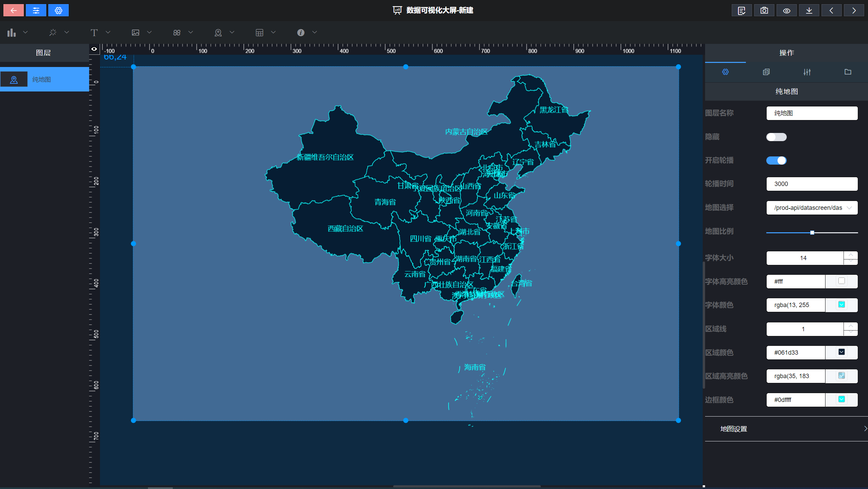This screenshot has height=489, width=868.
Task: Click the top-left resize handle of map
Action: pyautogui.click(x=133, y=67)
